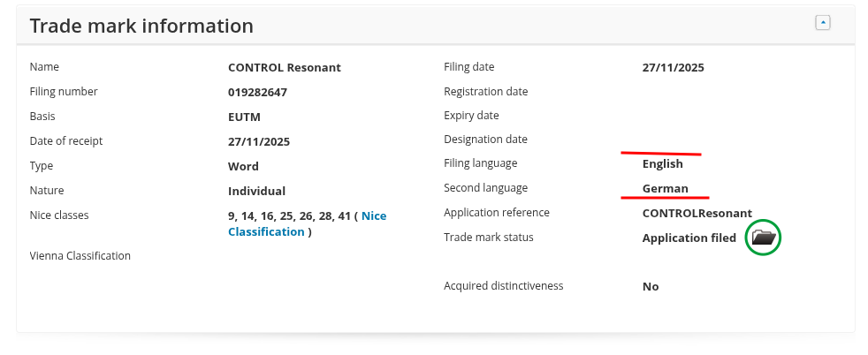Click the Vienna Classification label

(x=80, y=256)
